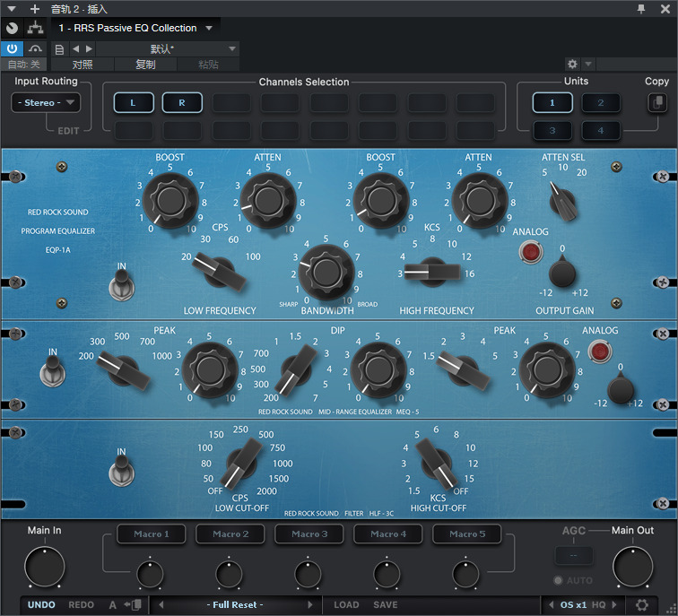Click the MEQ-5 DIP gain knob
Image resolution: width=678 pixels, height=616 pixels.
[378, 370]
